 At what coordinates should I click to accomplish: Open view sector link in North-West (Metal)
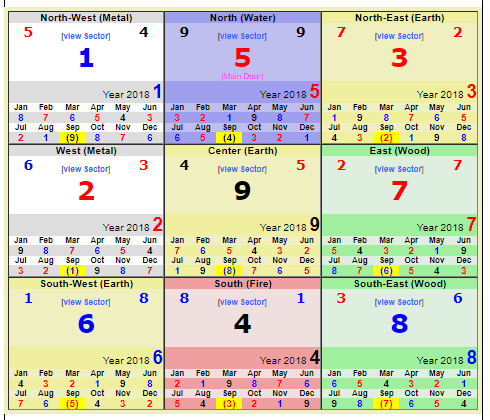tap(86, 36)
